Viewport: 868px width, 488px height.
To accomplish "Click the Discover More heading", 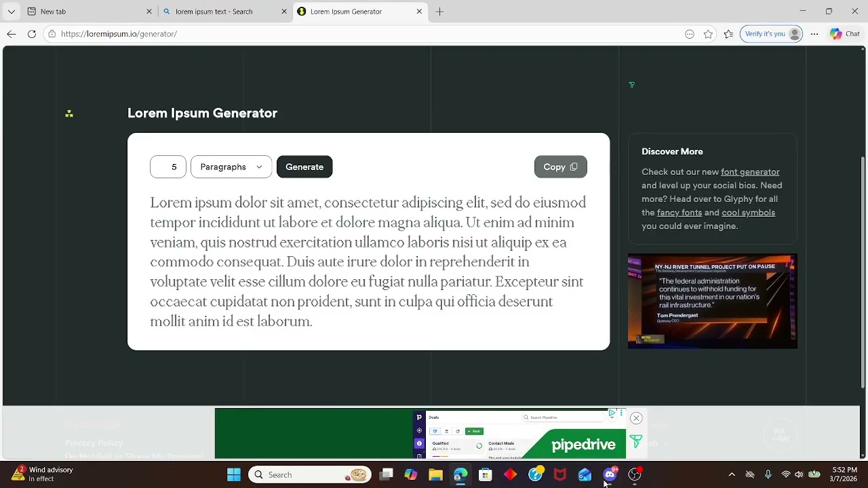I will (672, 152).
